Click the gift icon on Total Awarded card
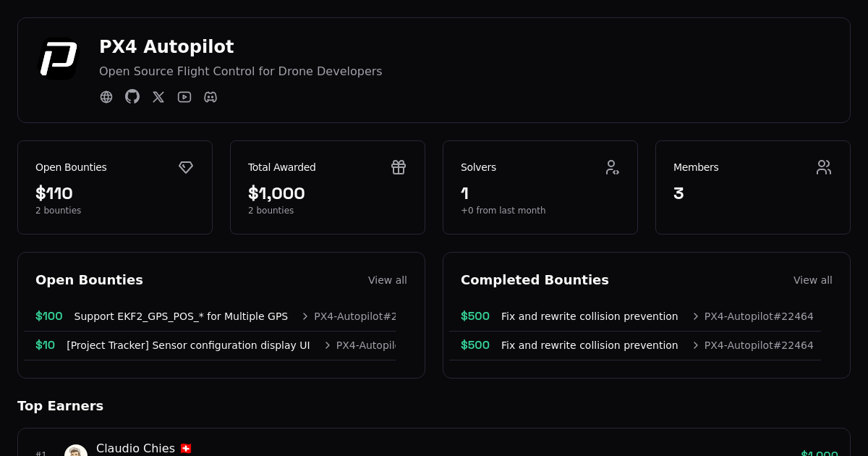The height and width of the screenshot is (456, 868). point(399,167)
